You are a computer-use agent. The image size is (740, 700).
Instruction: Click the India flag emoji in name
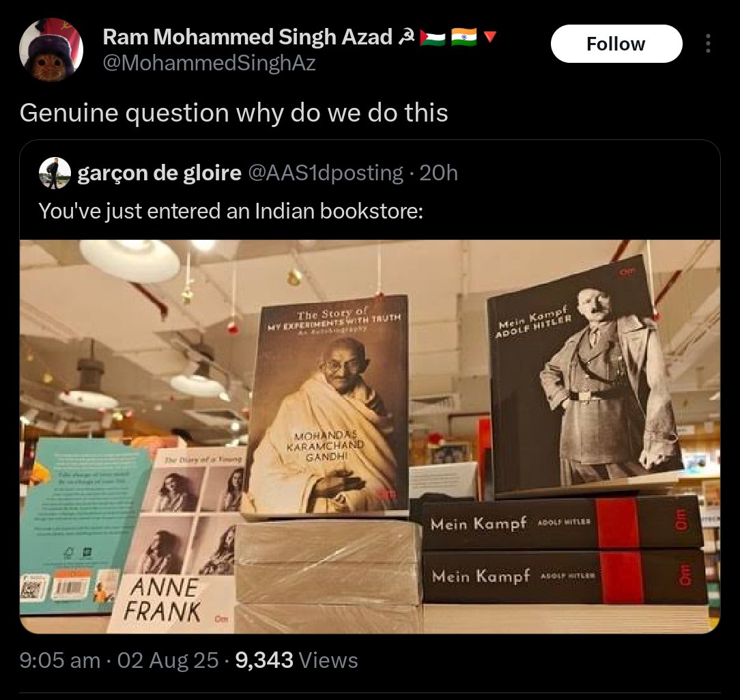[464, 37]
